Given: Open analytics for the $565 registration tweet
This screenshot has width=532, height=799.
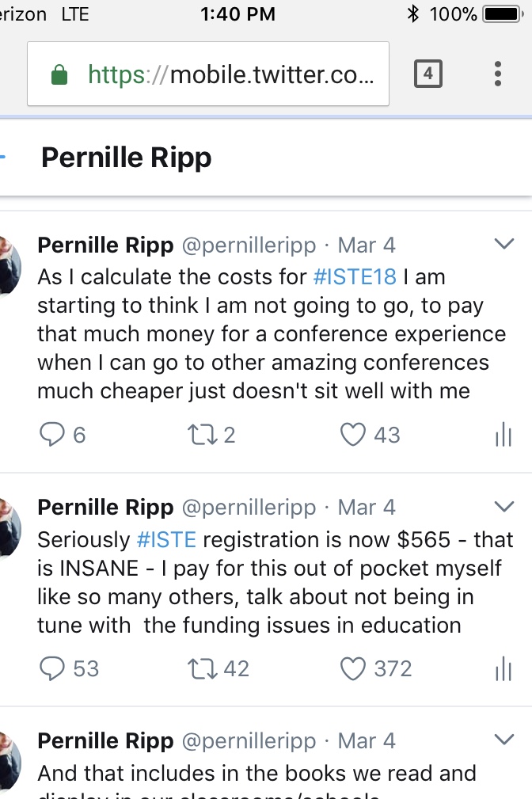Looking at the screenshot, I should (x=503, y=669).
